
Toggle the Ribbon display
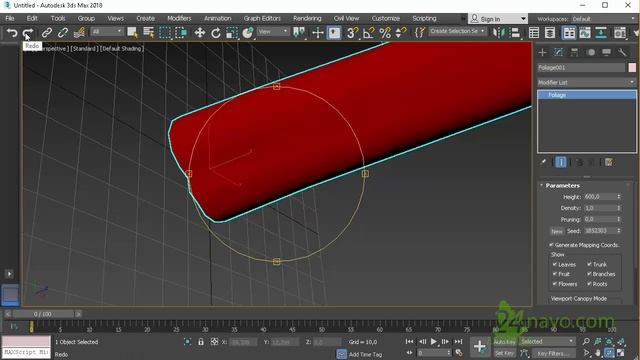pyautogui.click(x=569, y=33)
